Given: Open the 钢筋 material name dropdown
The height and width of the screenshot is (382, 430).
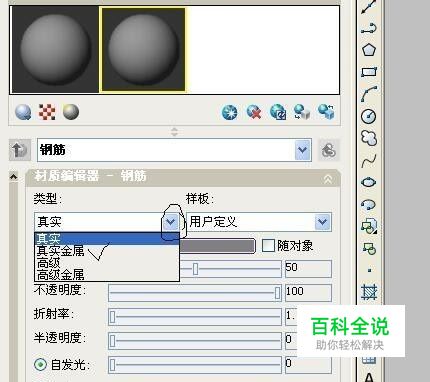Looking at the screenshot, I should coord(303,150).
